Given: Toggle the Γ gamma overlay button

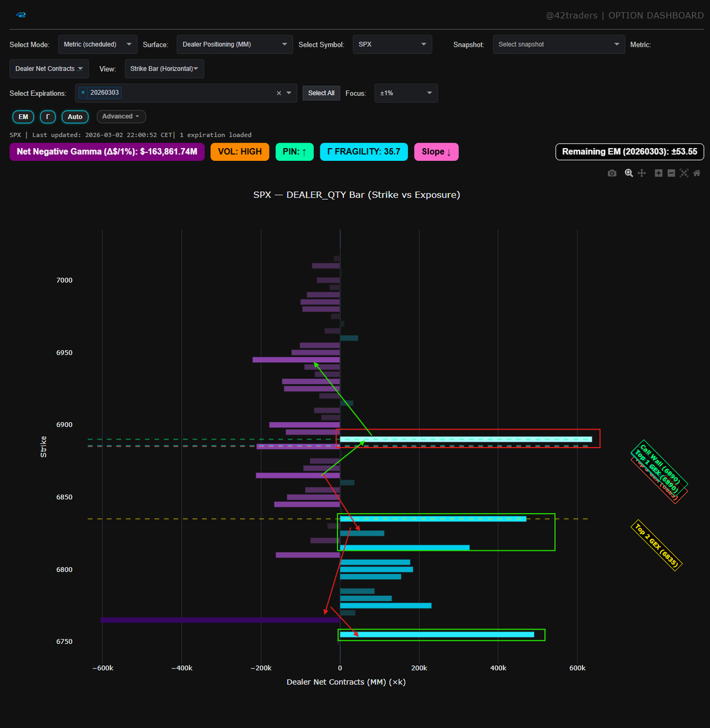Looking at the screenshot, I should point(47,116).
